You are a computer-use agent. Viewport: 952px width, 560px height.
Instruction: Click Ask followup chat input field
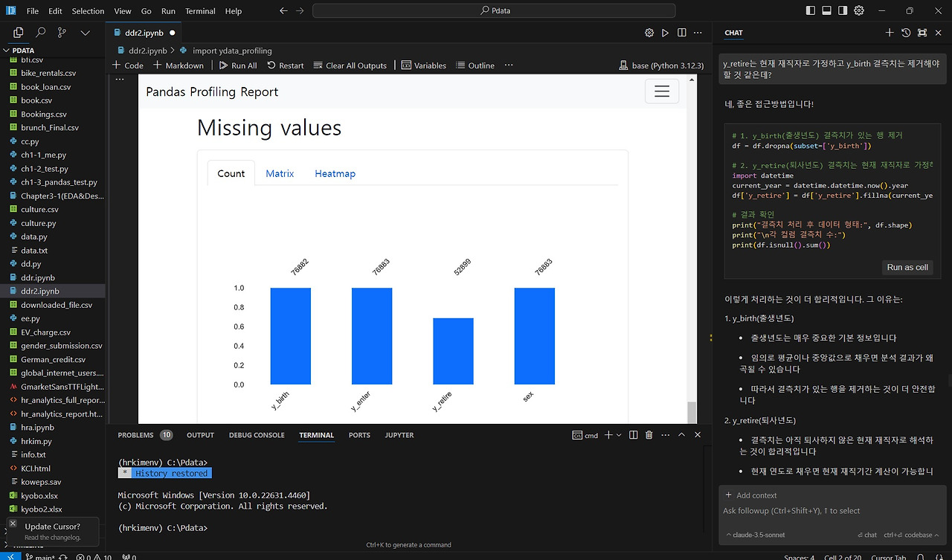coord(832,511)
